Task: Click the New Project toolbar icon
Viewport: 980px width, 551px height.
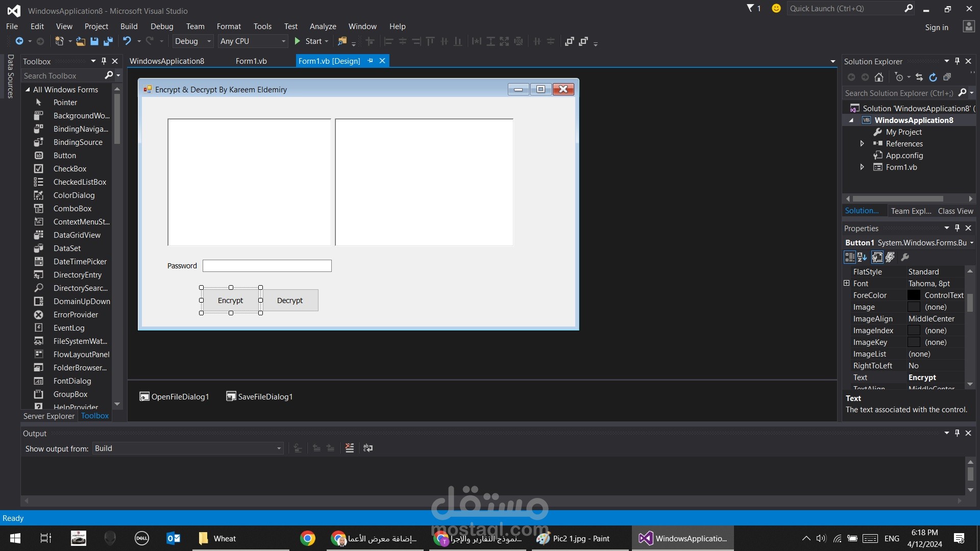Action: pos(59,41)
